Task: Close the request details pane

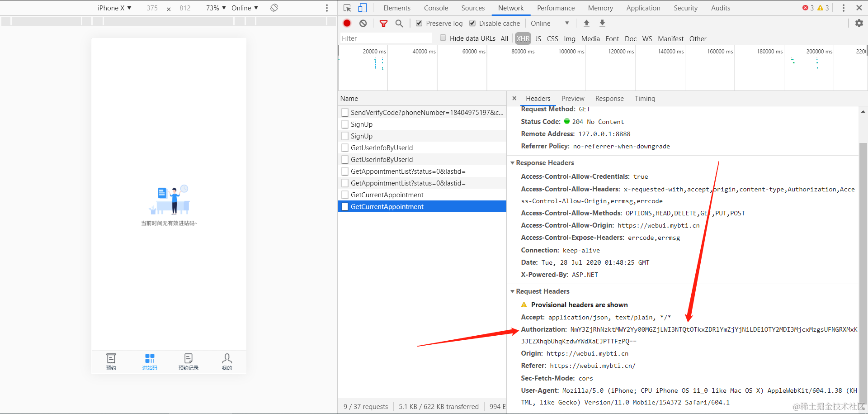Action: pyautogui.click(x=514, y=98)
